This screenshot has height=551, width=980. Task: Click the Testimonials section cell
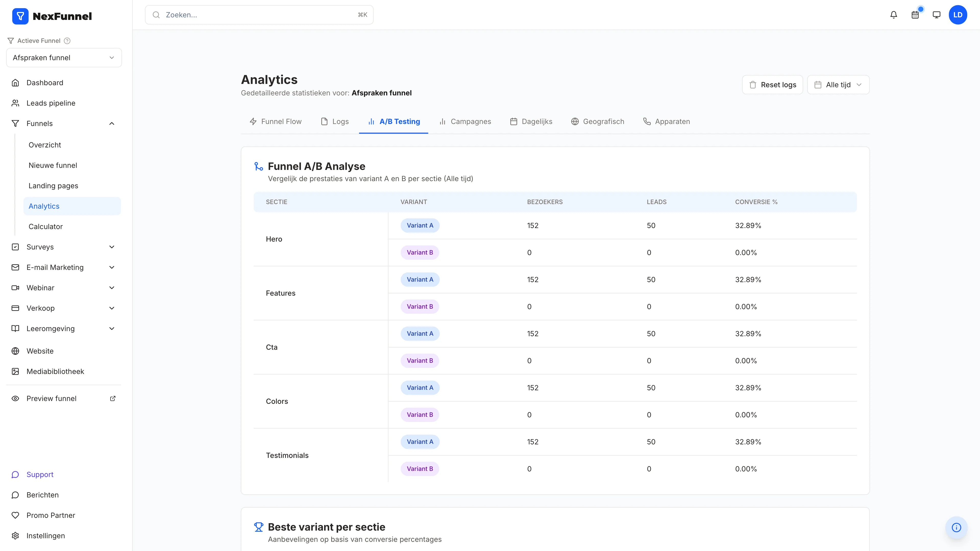coord(321,455)
